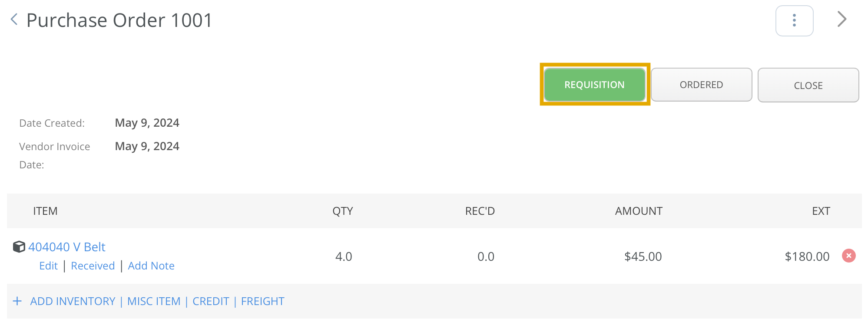The height and width of the screenshot is (335, 868).
Task: Open the three-dot more options menu
Action: pyautogui.click(x=794, y=20)
